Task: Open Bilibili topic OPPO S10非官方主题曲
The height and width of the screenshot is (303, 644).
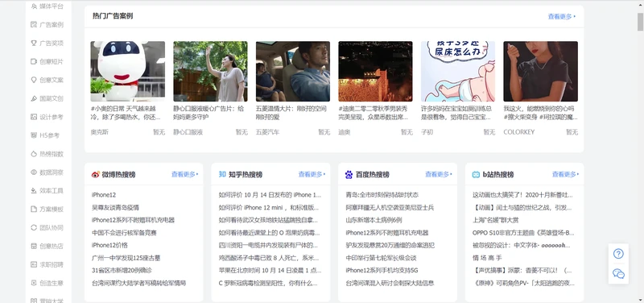Action: tap(523, 233)
